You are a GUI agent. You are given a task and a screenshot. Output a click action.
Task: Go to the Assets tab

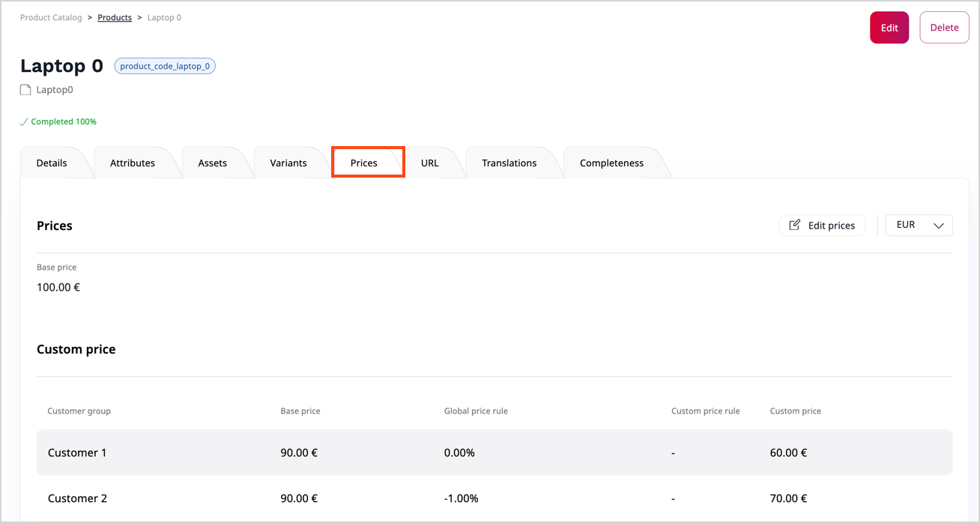click(x=212, y=163)
